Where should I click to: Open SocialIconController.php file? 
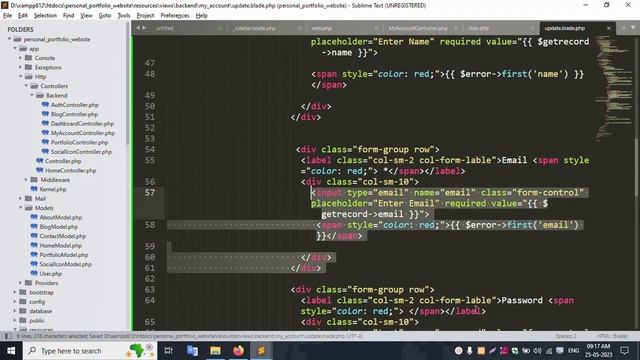81,152
